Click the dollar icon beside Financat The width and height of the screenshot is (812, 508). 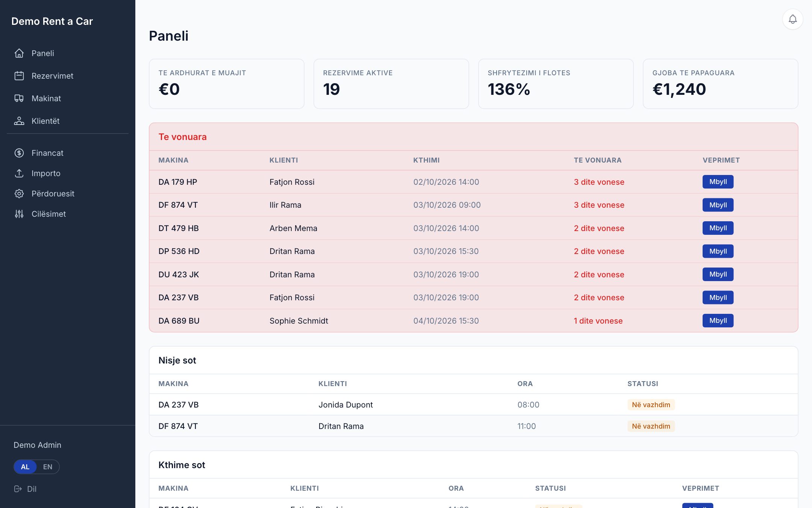[19, 153]
